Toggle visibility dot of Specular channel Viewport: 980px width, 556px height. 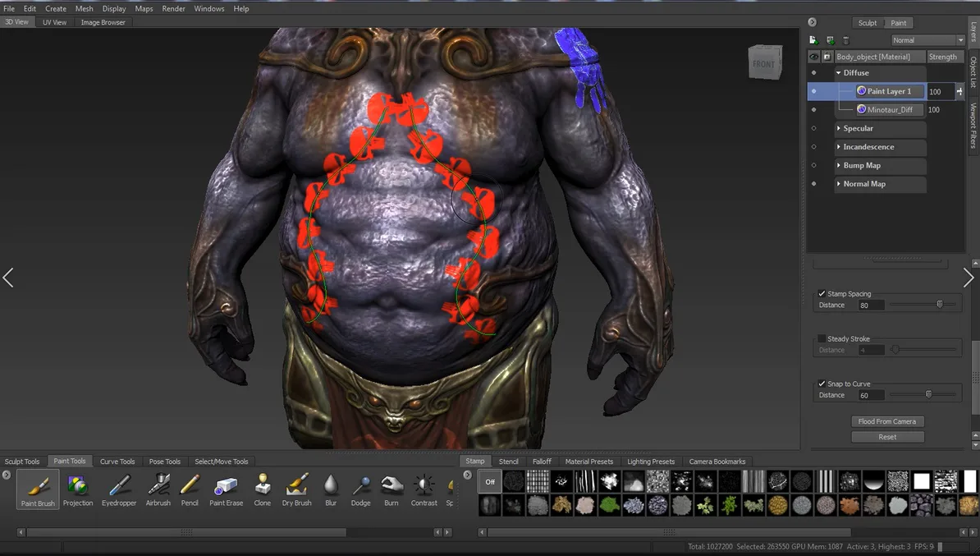(x=813, y=128)
